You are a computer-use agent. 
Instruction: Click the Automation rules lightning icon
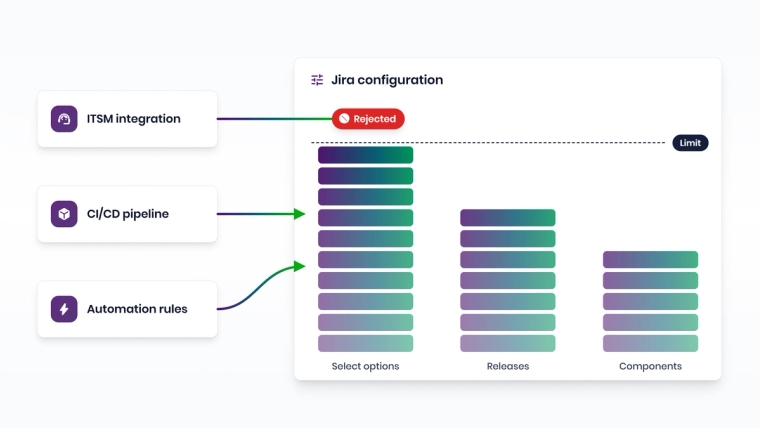pyautogui.click(x=64, y=309)
